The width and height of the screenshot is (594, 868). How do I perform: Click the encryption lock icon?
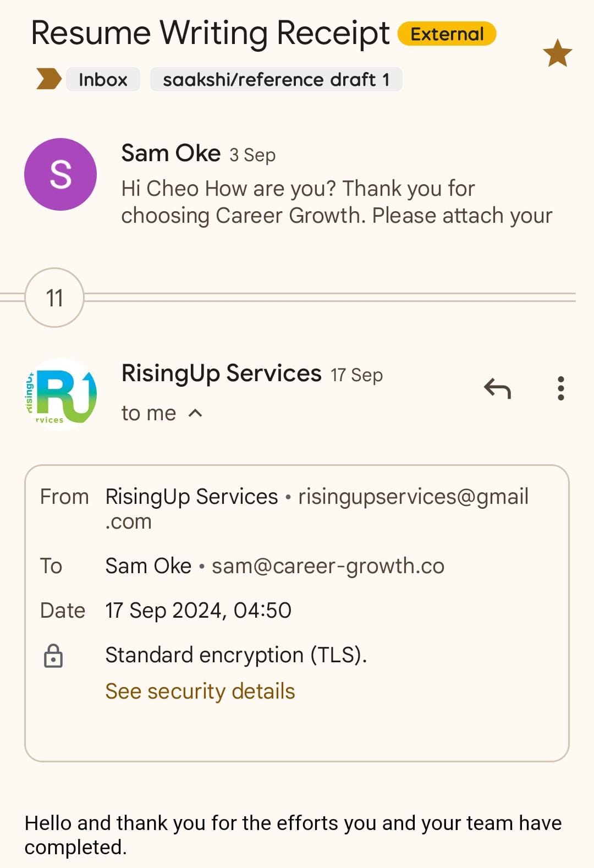pos(53,656)
